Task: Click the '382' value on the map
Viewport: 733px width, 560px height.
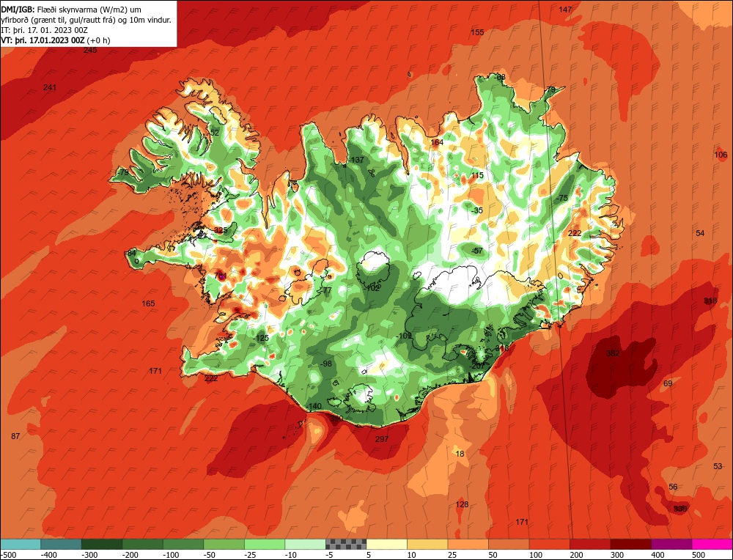Action: (x=613, y=353)
